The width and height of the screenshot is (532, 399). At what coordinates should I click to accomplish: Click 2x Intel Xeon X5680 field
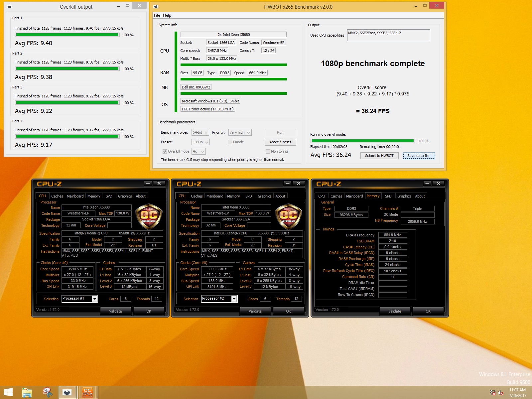pyautogui.click(x=233, y=35)
